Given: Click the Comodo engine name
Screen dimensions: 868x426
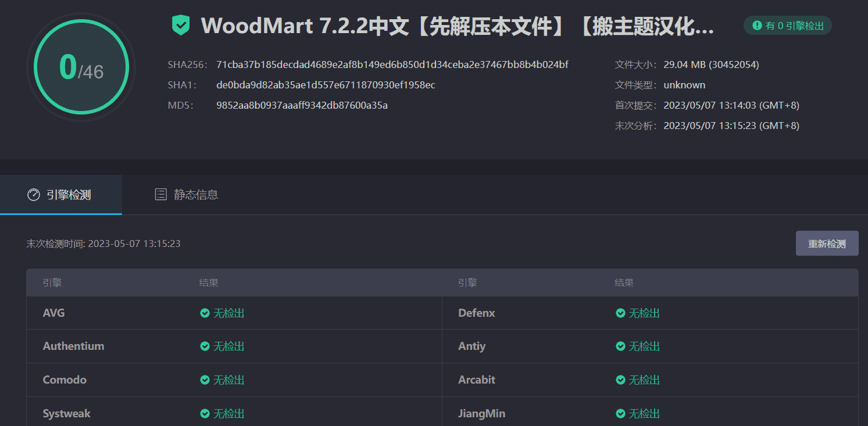Looking at the screenshot, I should [65, 380].
